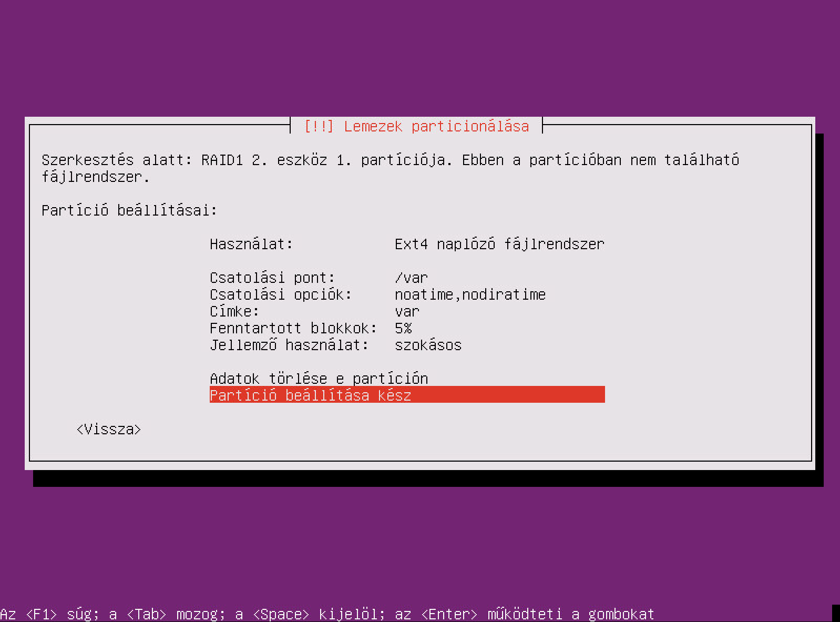Edit Csatolási opciók noatime,nodiratime entry
The image size is (840, 622).
point(407,294)
